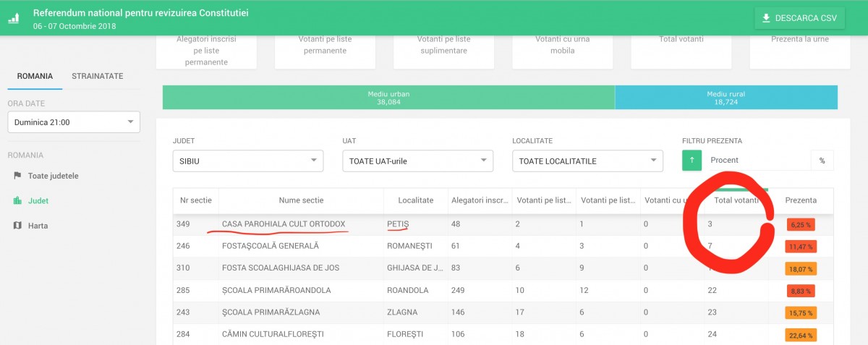868x345 pixels.
Task: Click the Procent filter input field
Action: (756, 161)
